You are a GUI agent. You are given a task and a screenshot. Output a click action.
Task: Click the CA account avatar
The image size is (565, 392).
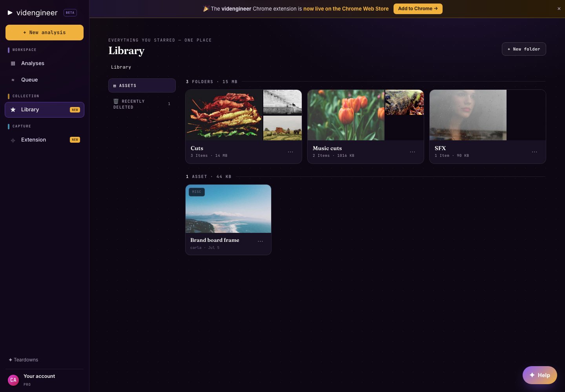[x=13, y=380]
